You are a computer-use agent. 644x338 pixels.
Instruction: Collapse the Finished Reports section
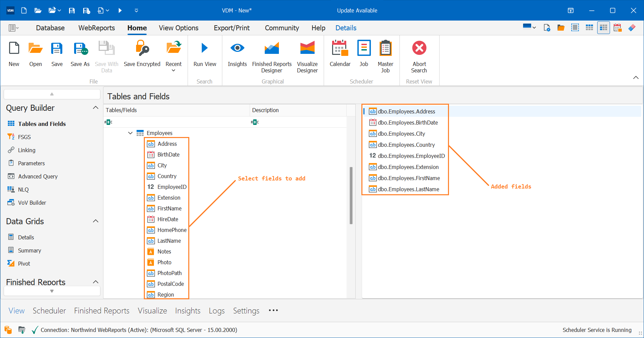coord(96,282)
